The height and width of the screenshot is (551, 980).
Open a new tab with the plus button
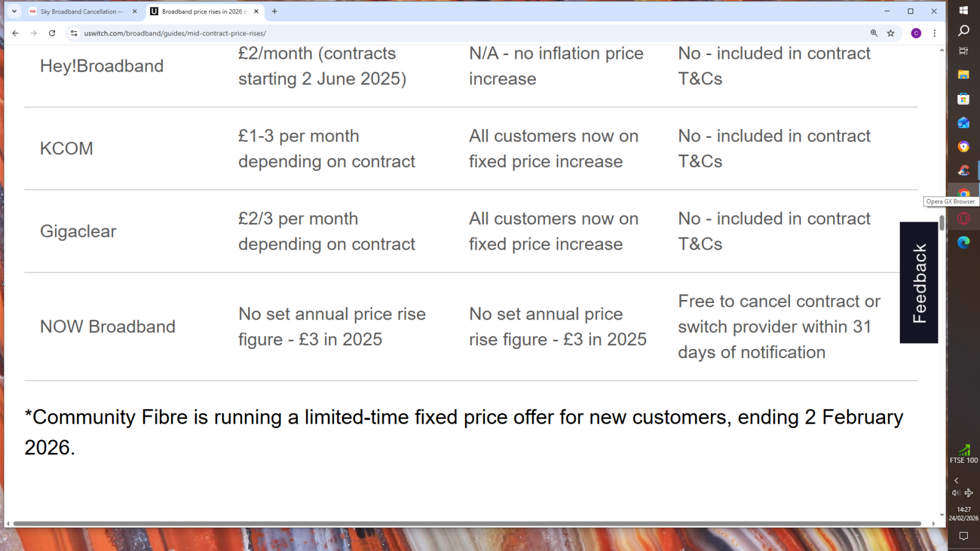274,11
